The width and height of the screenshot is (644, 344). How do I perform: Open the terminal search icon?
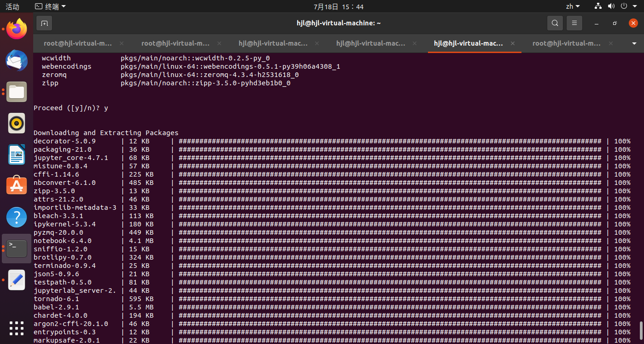click(555, 23)
